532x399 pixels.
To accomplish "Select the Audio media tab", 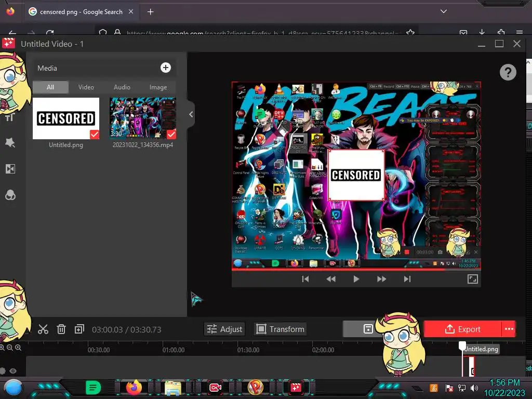I will 122,87.
